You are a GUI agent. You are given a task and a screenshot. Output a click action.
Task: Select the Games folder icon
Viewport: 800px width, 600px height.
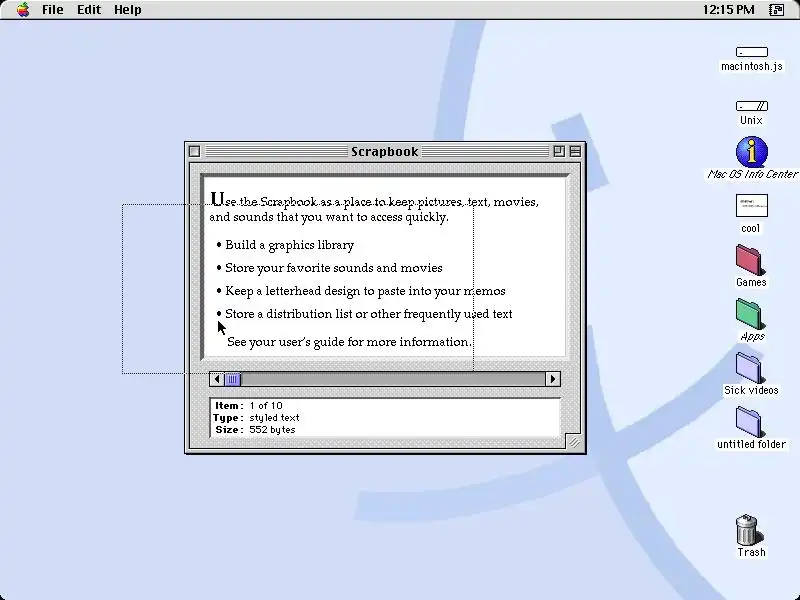pyautogui.click(x=749, y=260)
